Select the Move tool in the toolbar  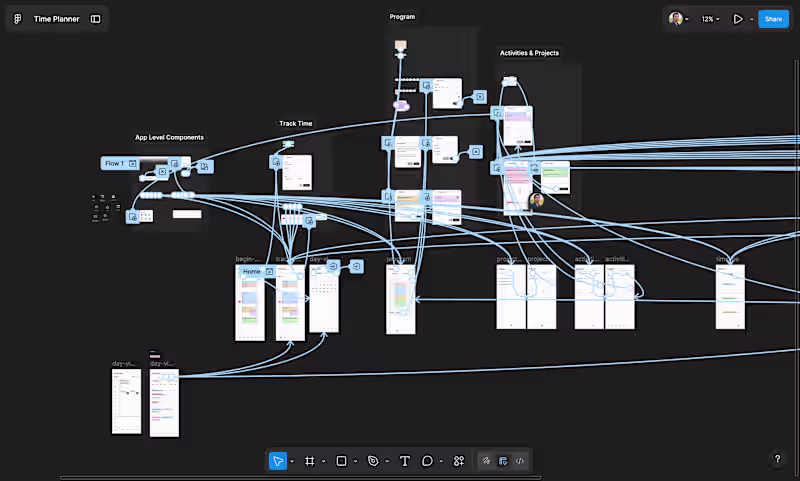click(278, 461)
